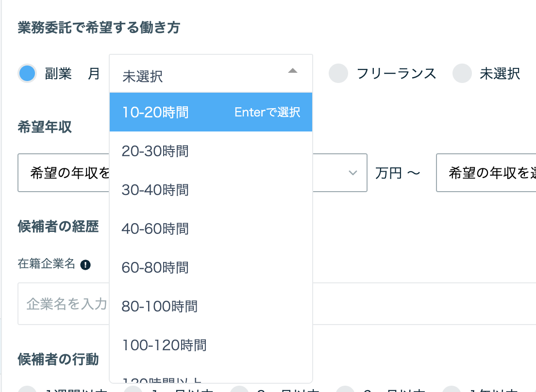536x392 pixels.
Task: Pick the 20-30時間 option
Action: [x=211, y=151]
